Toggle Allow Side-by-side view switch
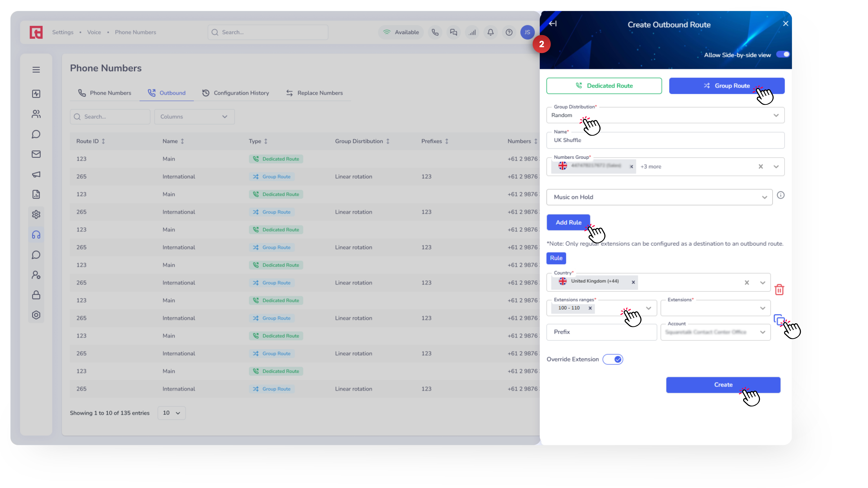Screen dimensions: 868x488 (783, 55)
